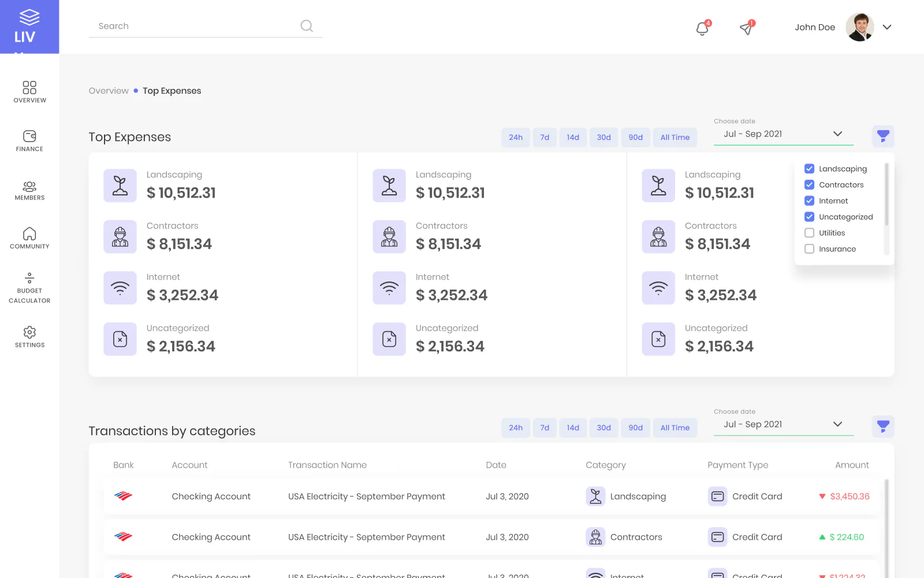The image size is (924, 578).
Task: Click the Top Expenses filter funnel icon
Action: (883, 136)
